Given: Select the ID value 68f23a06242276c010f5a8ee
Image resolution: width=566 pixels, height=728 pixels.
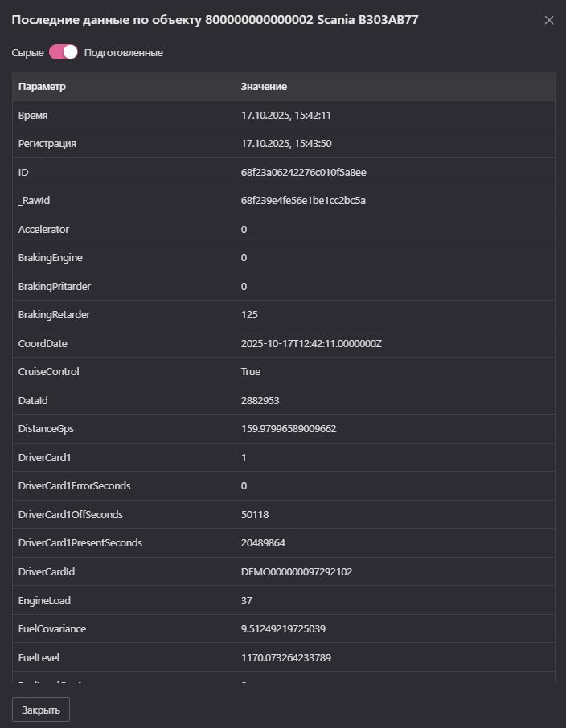Looking at the screenshot, I should pos(303,173).
